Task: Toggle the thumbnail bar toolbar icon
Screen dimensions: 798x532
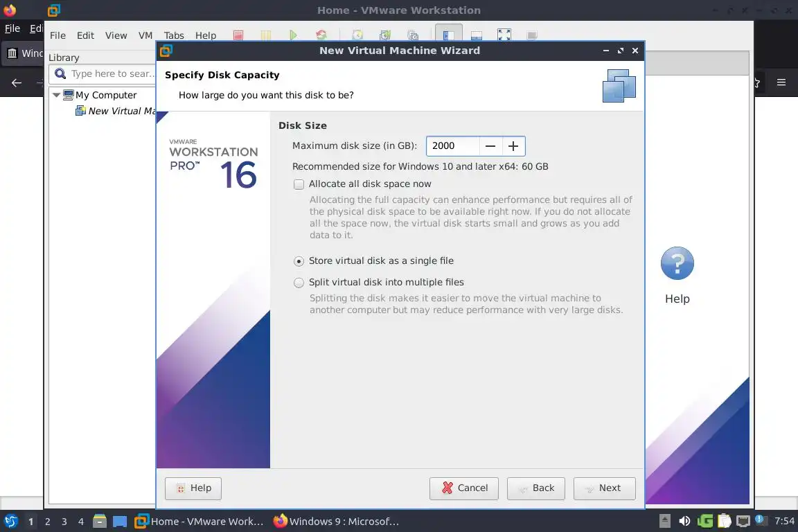Action: [477, 35]
